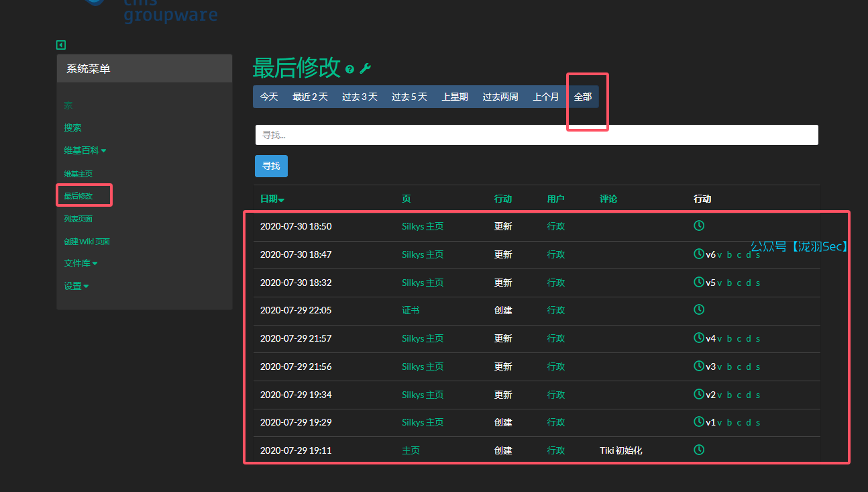868x492 pixels.
Task: Collapse sidebar using the left arrow icon
Action: (61, 45)
